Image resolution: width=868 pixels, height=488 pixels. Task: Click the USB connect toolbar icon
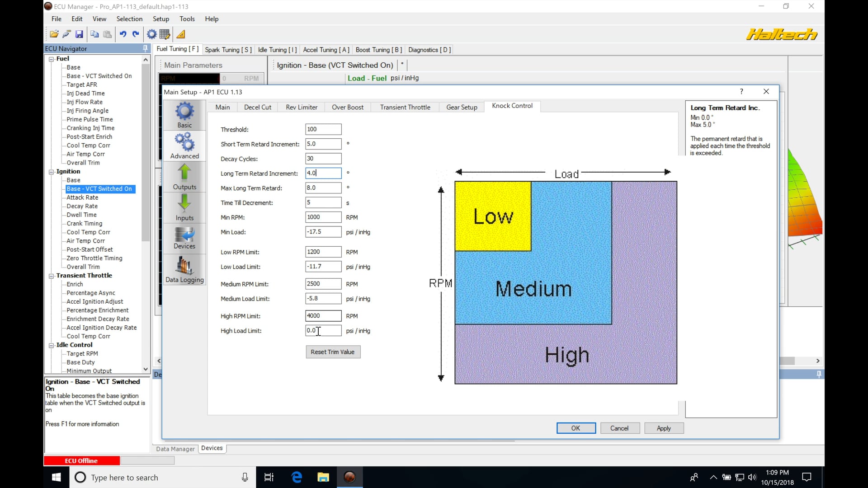point(66,34)
